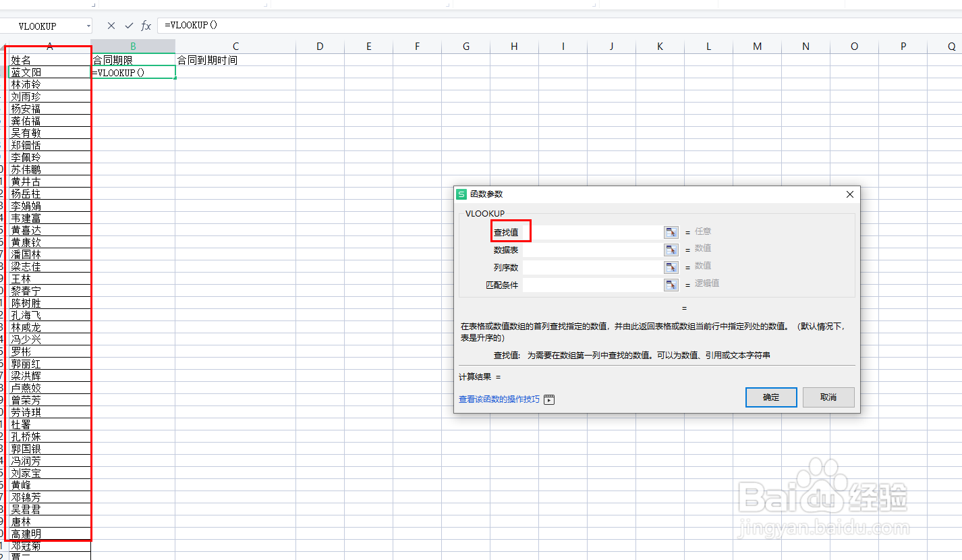962x560 pixels.
Task: Select the cell with name 梁志佳
Action: pyautogui.click(x=49, y=267)
